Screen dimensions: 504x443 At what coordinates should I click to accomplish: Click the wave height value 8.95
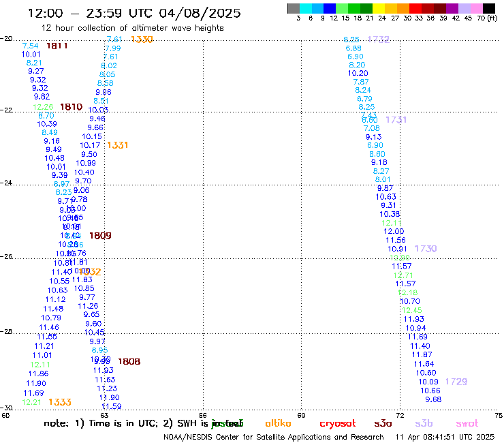tap(99, 350)
